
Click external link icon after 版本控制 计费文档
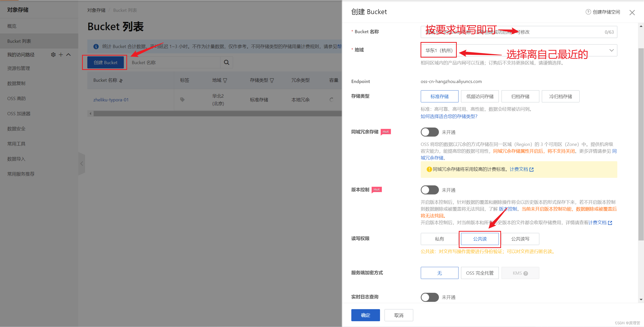[610, 223]
